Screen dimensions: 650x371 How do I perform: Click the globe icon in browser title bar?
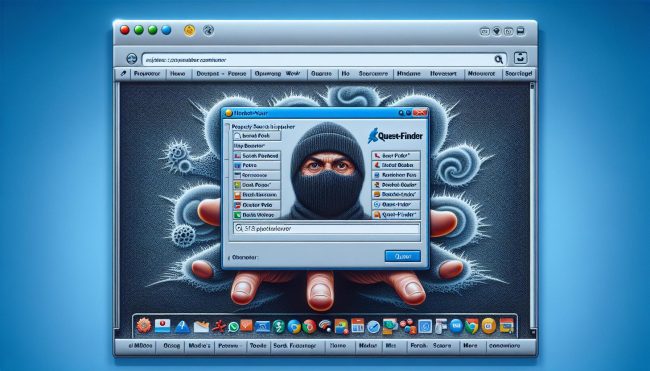[208, 30]
